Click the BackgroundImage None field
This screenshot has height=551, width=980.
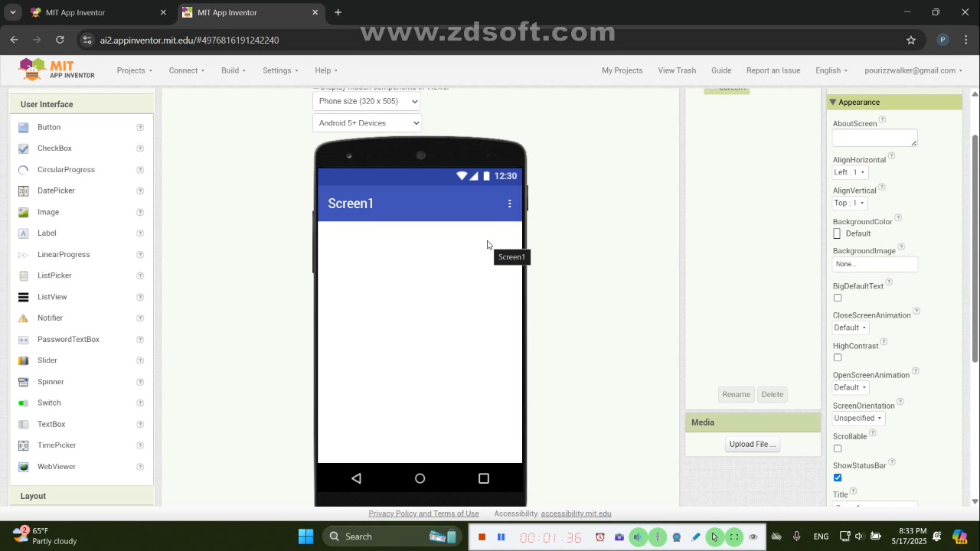[874, 264]
